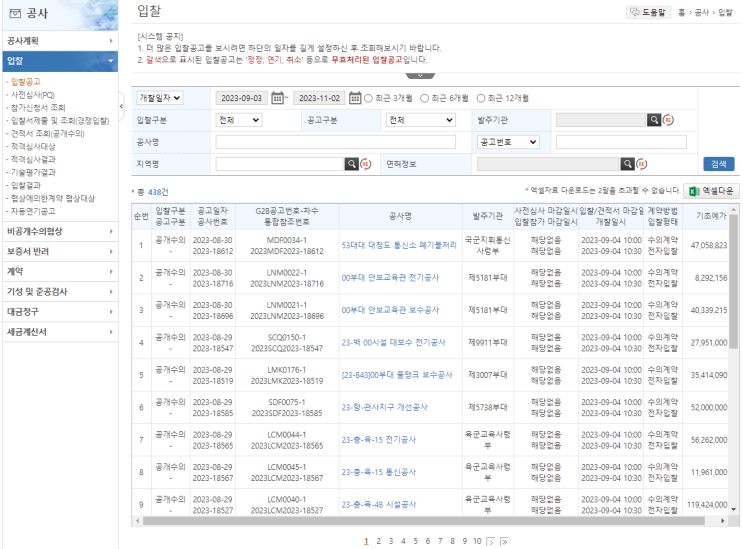Click the 공고번호 text input field
Viewport: 743px width, 549px height.
point(621,142)
